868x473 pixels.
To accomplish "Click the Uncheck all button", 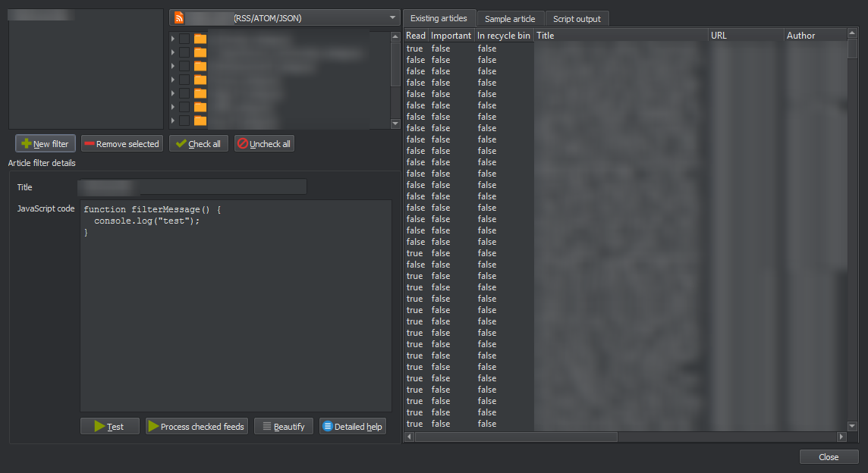I will coord(264,144).
